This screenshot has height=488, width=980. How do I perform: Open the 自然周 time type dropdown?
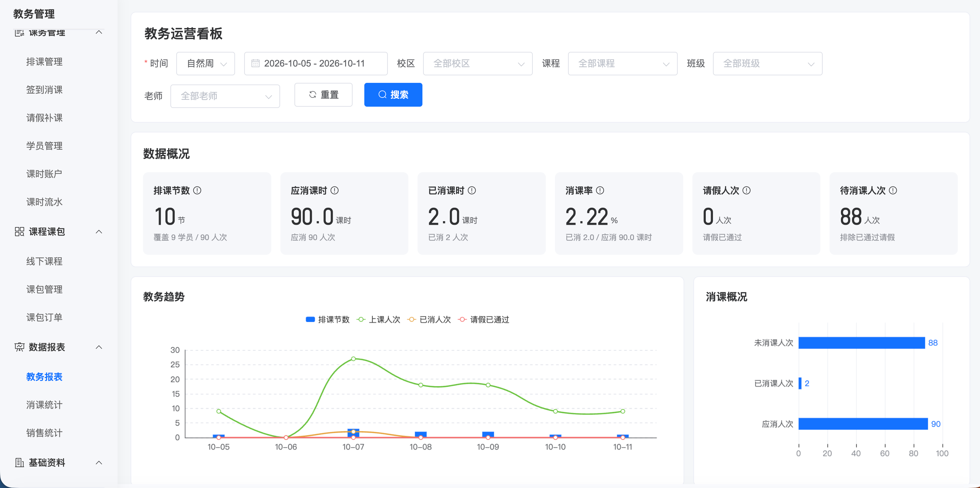[x=205, y=64]
